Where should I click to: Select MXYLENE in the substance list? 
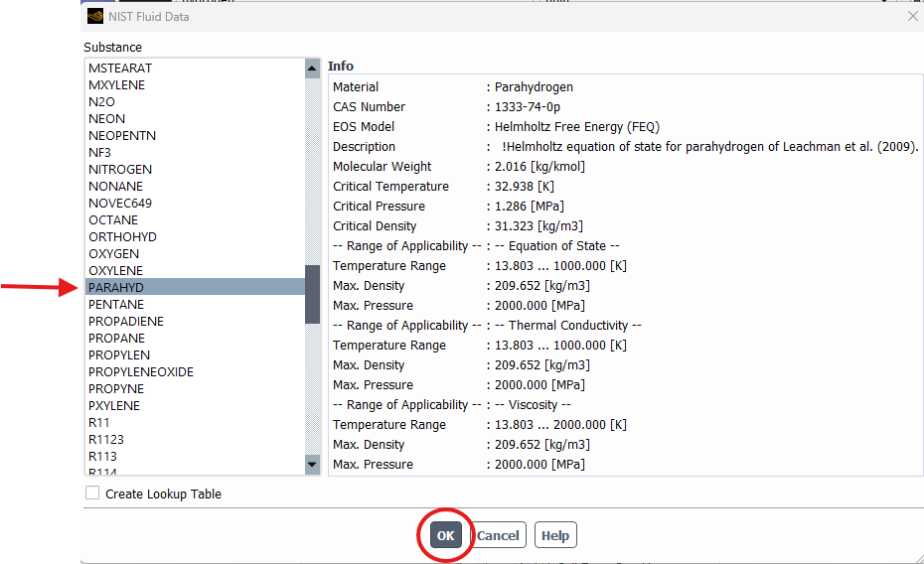tap(195, 84)
